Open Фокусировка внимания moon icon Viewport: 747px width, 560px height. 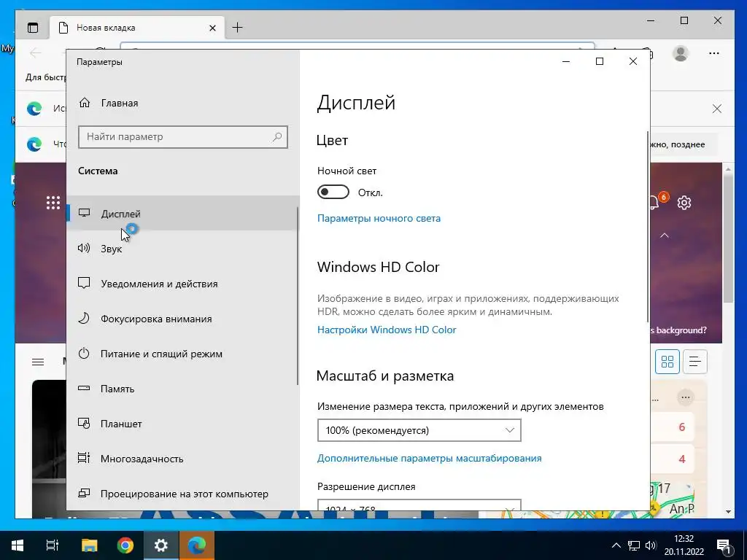[x=84, y=318]
